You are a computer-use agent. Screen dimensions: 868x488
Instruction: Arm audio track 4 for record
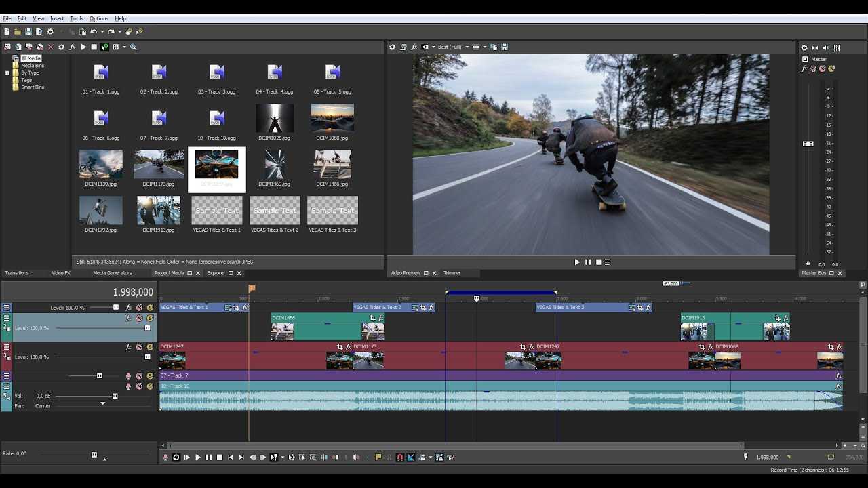point(129,376)
